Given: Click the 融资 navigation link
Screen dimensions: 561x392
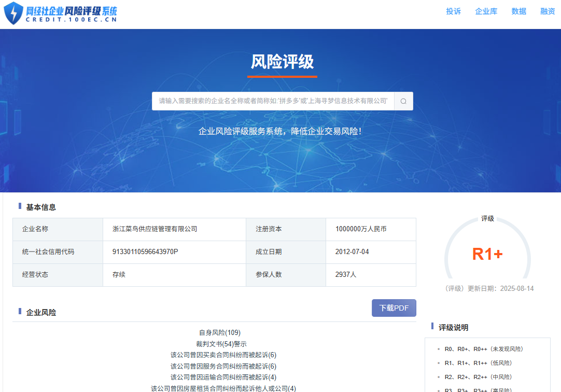Looking at the screenshot, I should pos(547,11).
